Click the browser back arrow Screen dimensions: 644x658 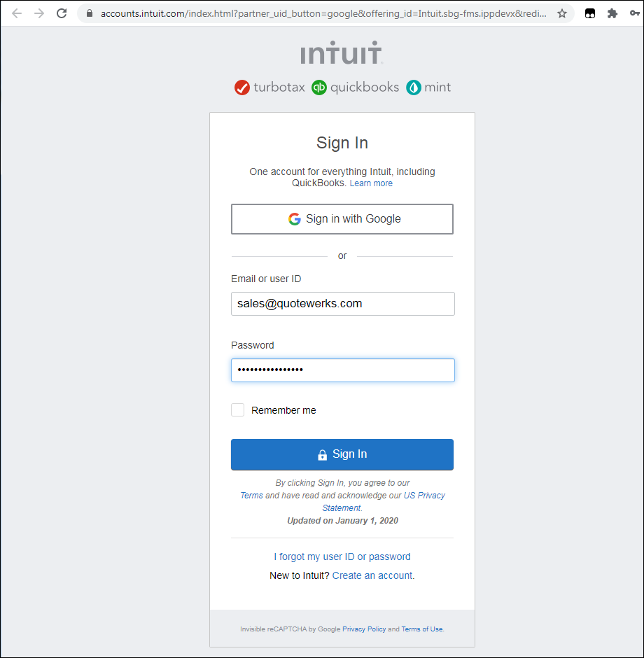[x=17, y=13]
